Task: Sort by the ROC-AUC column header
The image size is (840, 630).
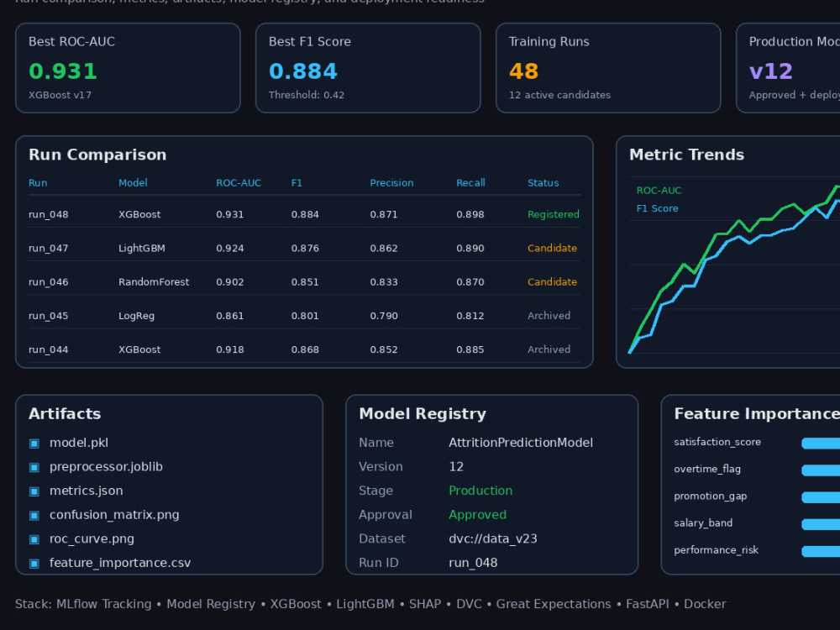Action: (x=239, y=182)
